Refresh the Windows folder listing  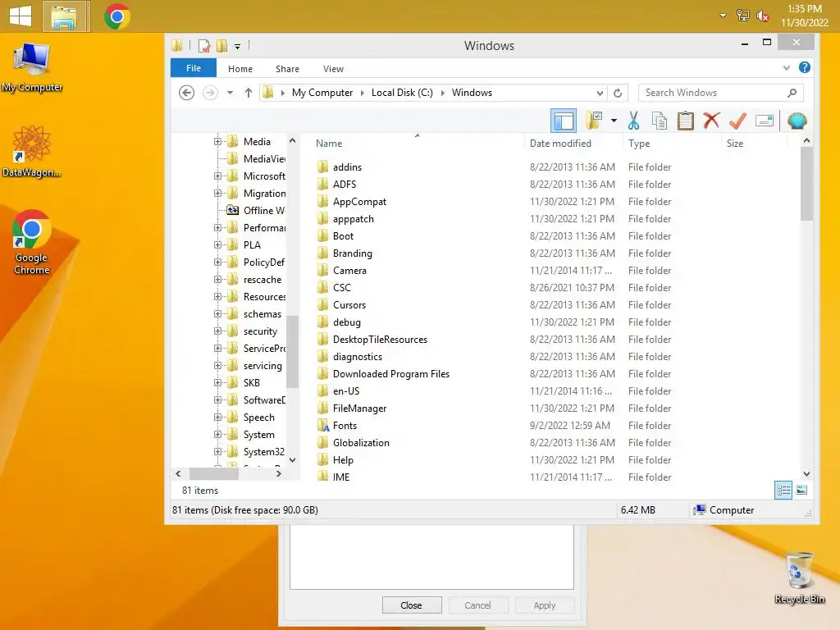pyautogui.click(x=618, y=93)
